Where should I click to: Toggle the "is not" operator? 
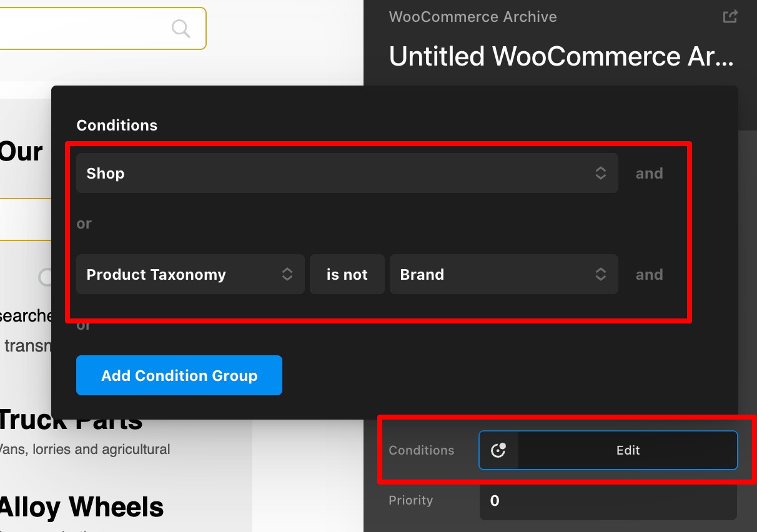click(347, 274)
